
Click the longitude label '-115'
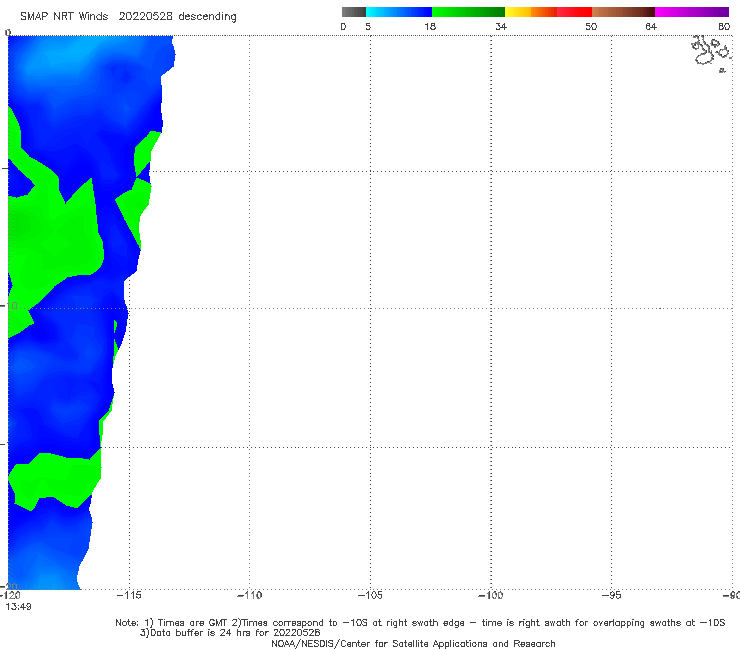click(x=128, y=595)
